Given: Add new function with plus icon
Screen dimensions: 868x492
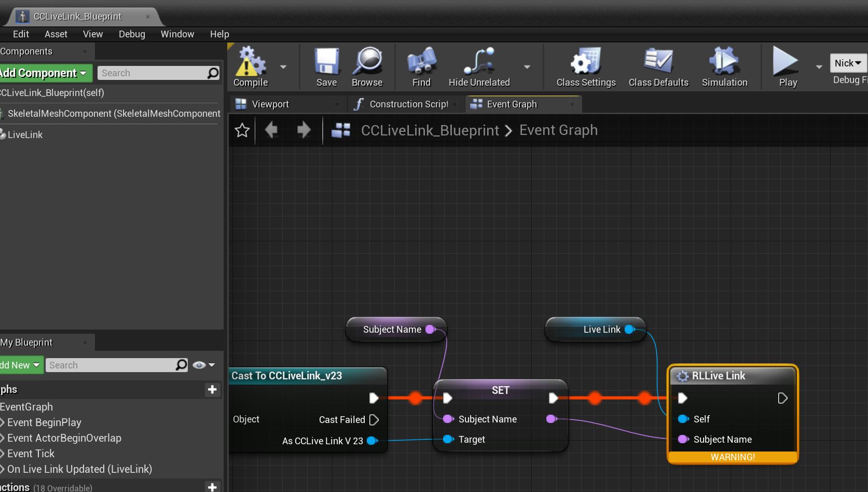Looking at the screenshot, I should pyautogui.click(x=212, y=487).
